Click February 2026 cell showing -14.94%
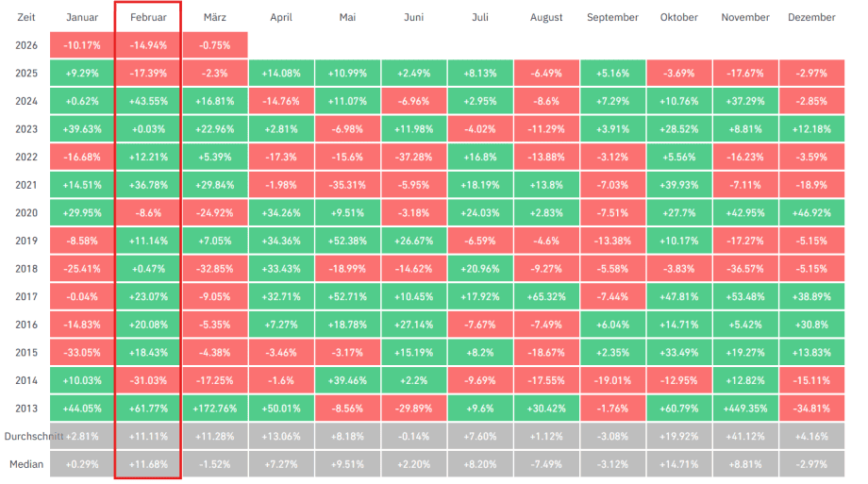The image size is (868, 484). coord(148,45)
